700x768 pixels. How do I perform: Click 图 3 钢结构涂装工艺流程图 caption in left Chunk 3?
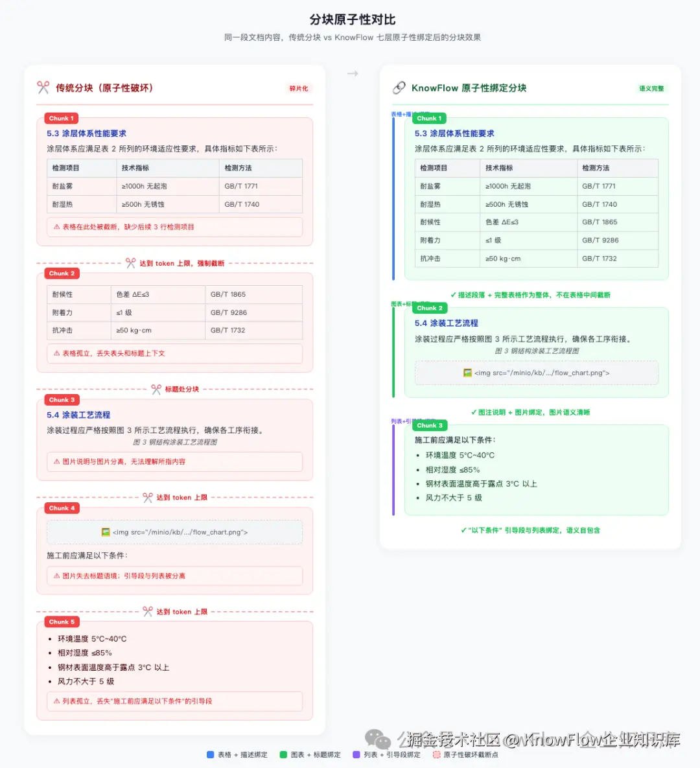(x=175, y=442)
